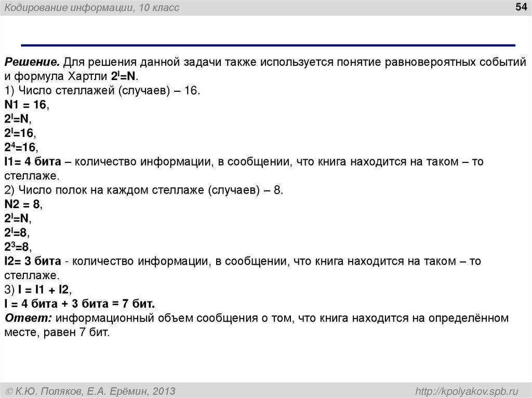
Task: Click the formula '2ᴵ=8,'
Action: [x=17, y=232]
